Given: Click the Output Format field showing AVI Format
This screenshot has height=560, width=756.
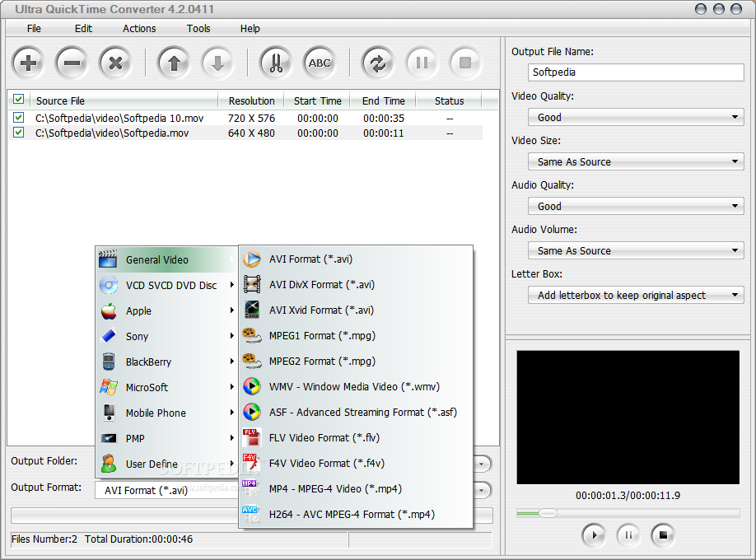Looking at the screenshot, I should [167, 490].
